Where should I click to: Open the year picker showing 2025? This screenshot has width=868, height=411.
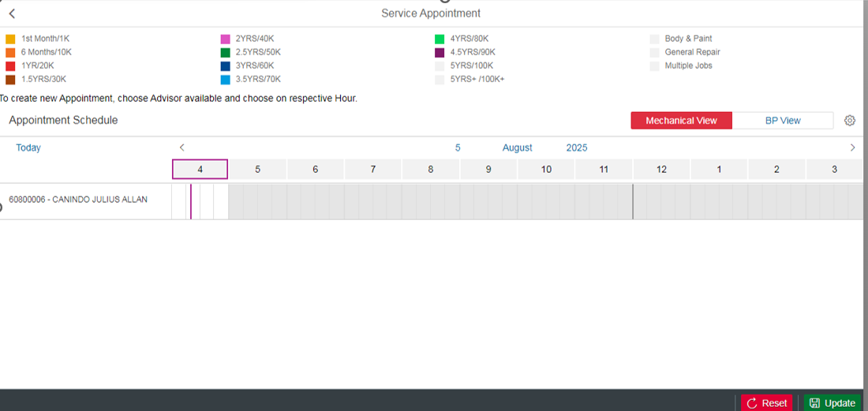[x=577, y=148]
